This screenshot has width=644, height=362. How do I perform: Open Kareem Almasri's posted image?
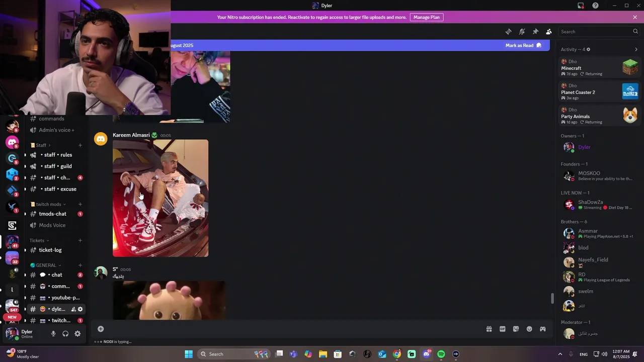160,198
